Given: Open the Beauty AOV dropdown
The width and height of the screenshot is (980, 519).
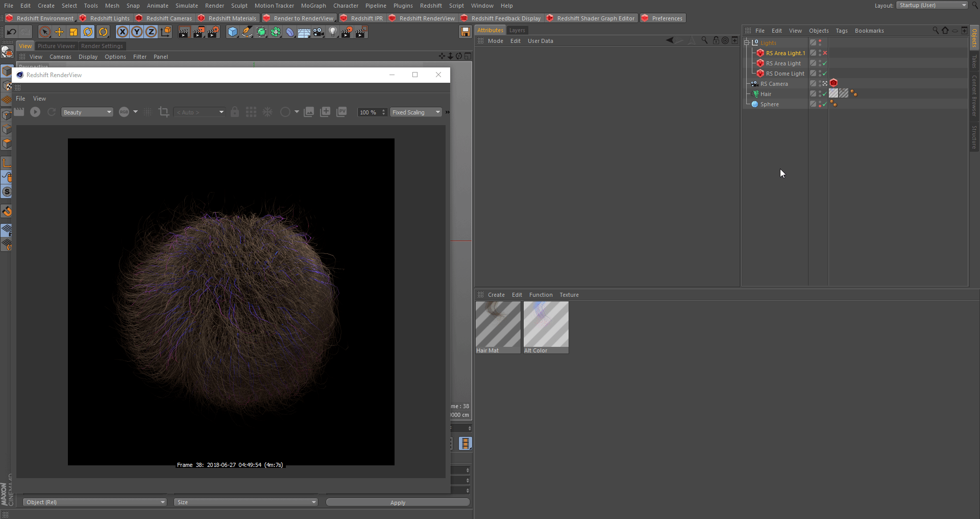Looking at the screenshot, I should point(87,112).
